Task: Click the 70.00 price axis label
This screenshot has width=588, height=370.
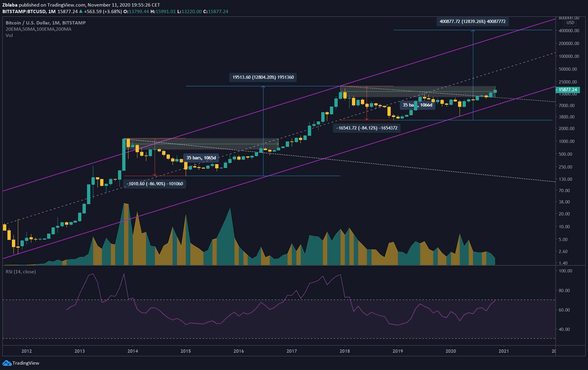Action: pyautogui.click(x=564, y=191)
